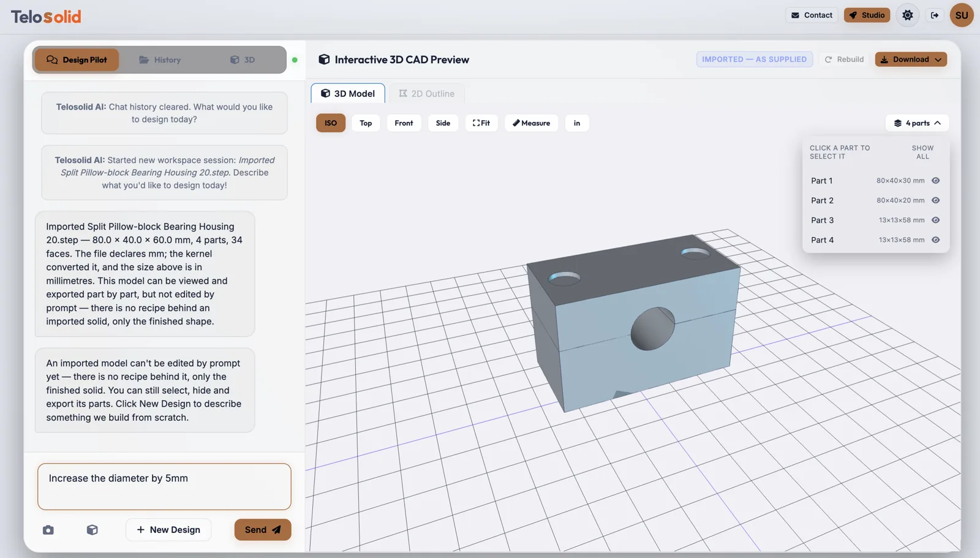Image resolution: width=980 pixels, height=558 pixels.
Task: Switch to Top view
Action: tap(366, 123)
